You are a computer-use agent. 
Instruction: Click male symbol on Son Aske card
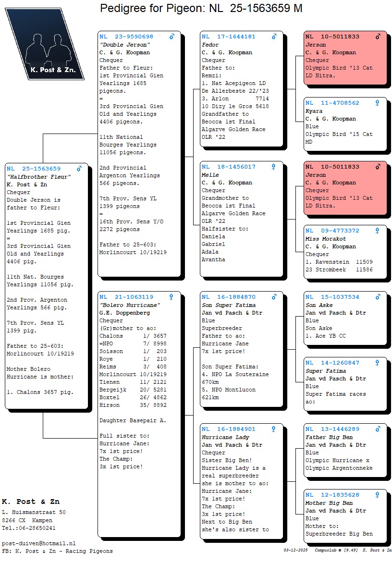pyautogui.click(x=378, y=297)
